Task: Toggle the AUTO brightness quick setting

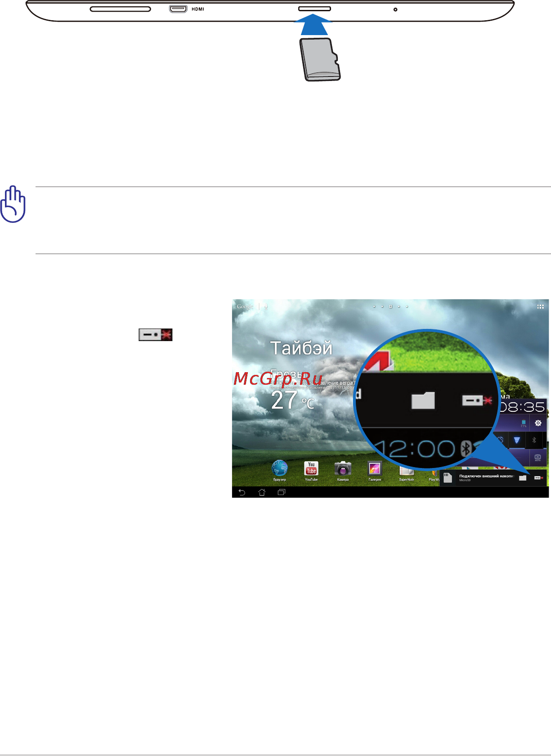Action: (538, 458)
